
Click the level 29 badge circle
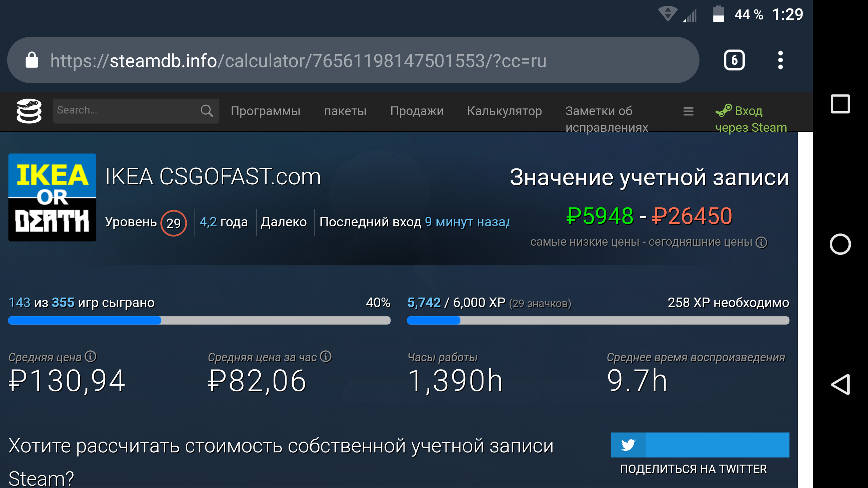coord(174,223)
